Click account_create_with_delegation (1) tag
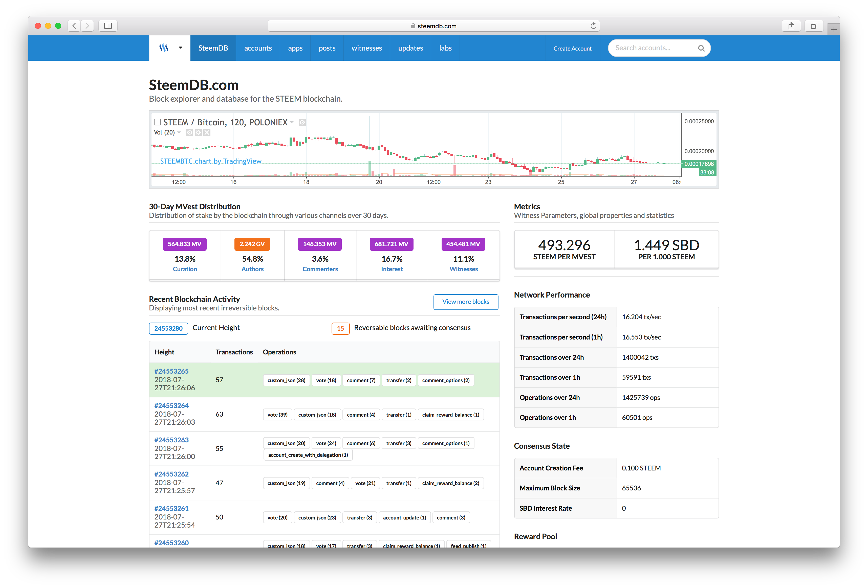 point(308,455)
